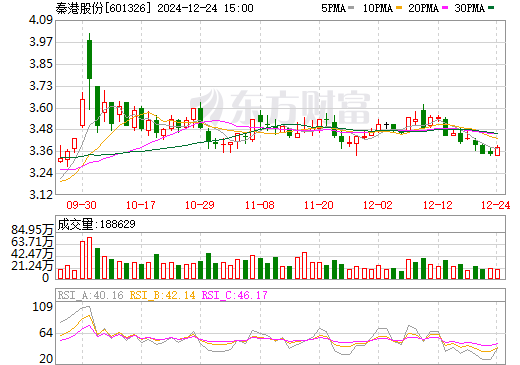Image resolution: width=520 pixels, height=365 pixels.
Task: Click the 20PMA magenta legend swatch
Action: pos(445,8)
